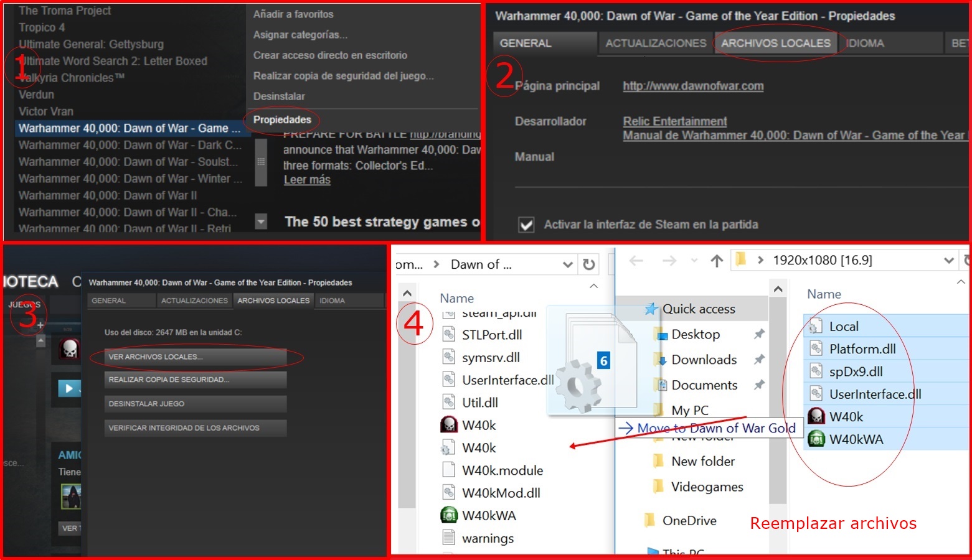Image resolution: width=972 pixels, height=560 pixels.
Task: Go up one folder level in explorer
Action: click(x=717, y=261)
